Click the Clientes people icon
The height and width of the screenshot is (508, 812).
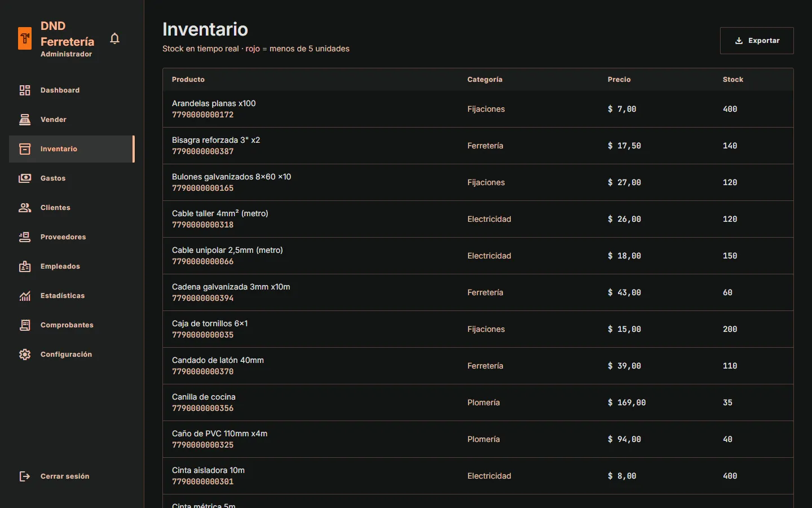tap(25, 208)
